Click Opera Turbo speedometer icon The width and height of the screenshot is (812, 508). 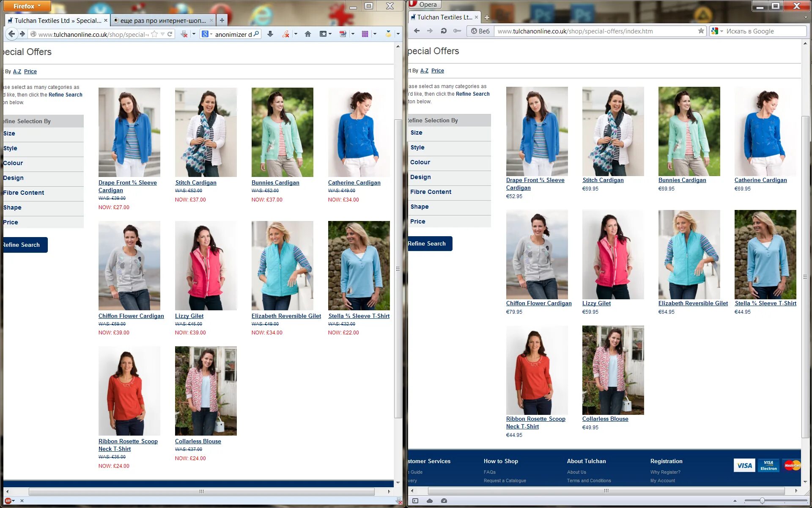click(x=444, y=501)
